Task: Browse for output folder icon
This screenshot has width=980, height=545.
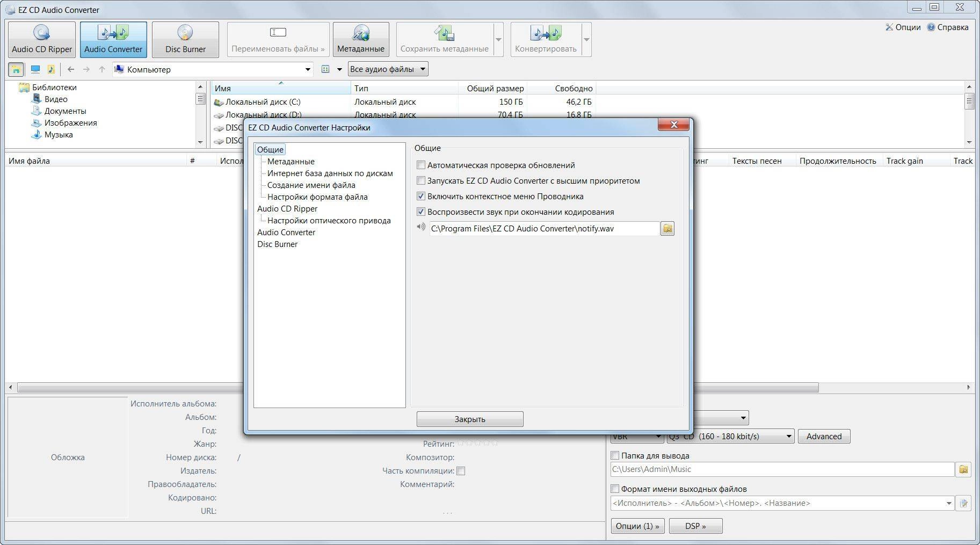Action: 964,469
